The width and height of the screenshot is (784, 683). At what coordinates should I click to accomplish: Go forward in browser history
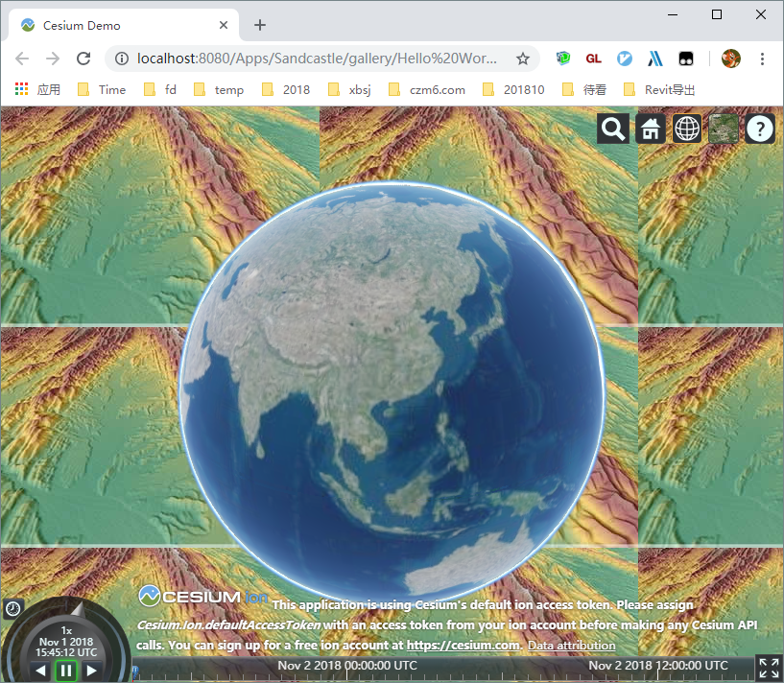click(53, 59)
